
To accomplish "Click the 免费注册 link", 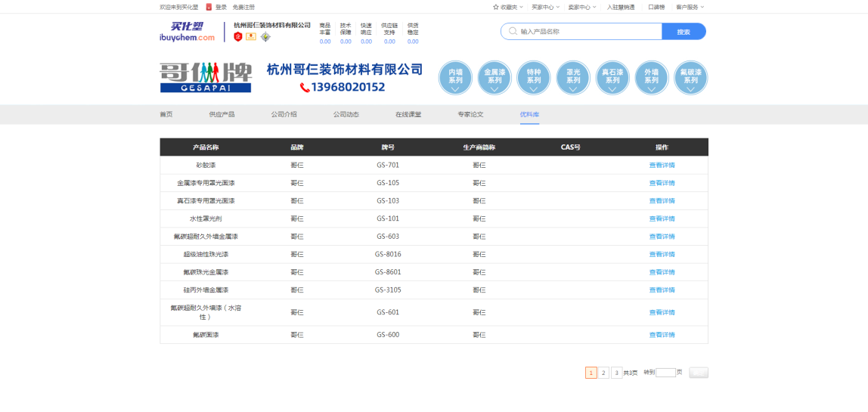I will click(x=243, y=8).
